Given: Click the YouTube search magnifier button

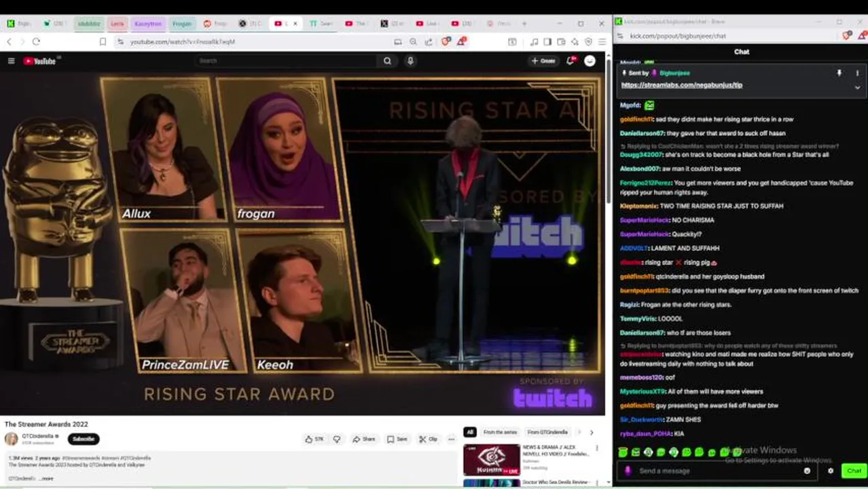Looking at the screenshot, I should point(387,61).
